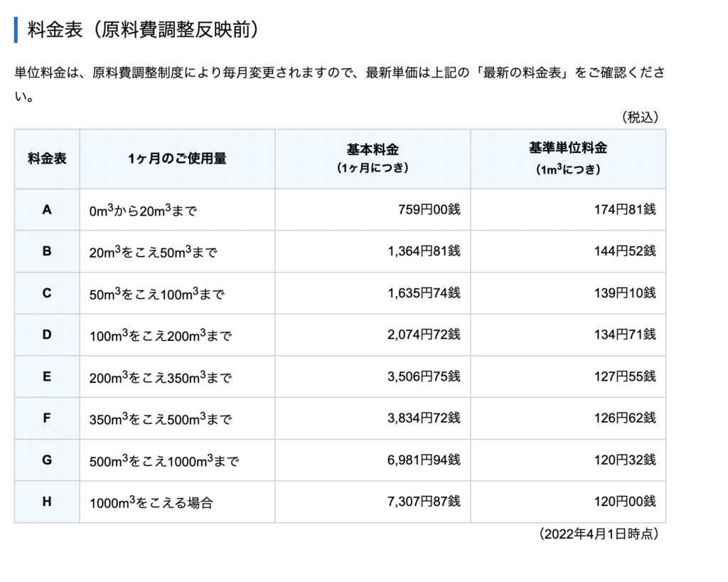
Task: Click row label C
Action: pos(47,292)
